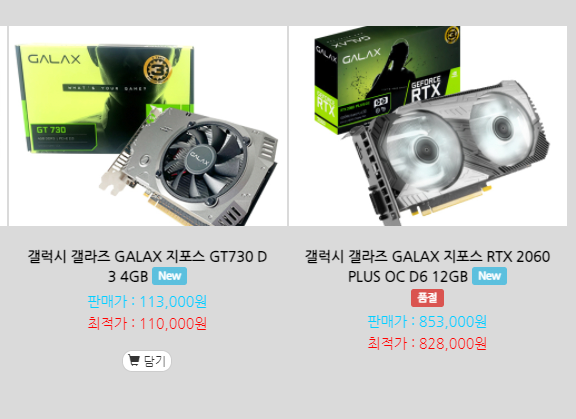Click the GeForce RTX logo on box
This screenshot has width=576, height=419.
[425, 89]
